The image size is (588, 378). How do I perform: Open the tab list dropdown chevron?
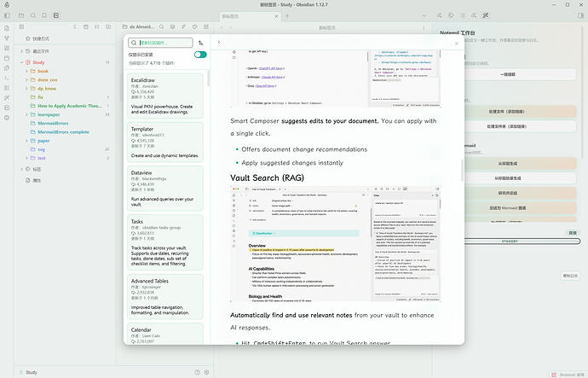(x=424, y=16)
